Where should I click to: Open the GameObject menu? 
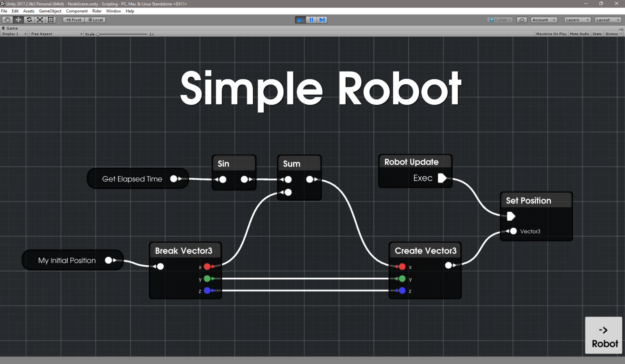[x=50, y=11]
